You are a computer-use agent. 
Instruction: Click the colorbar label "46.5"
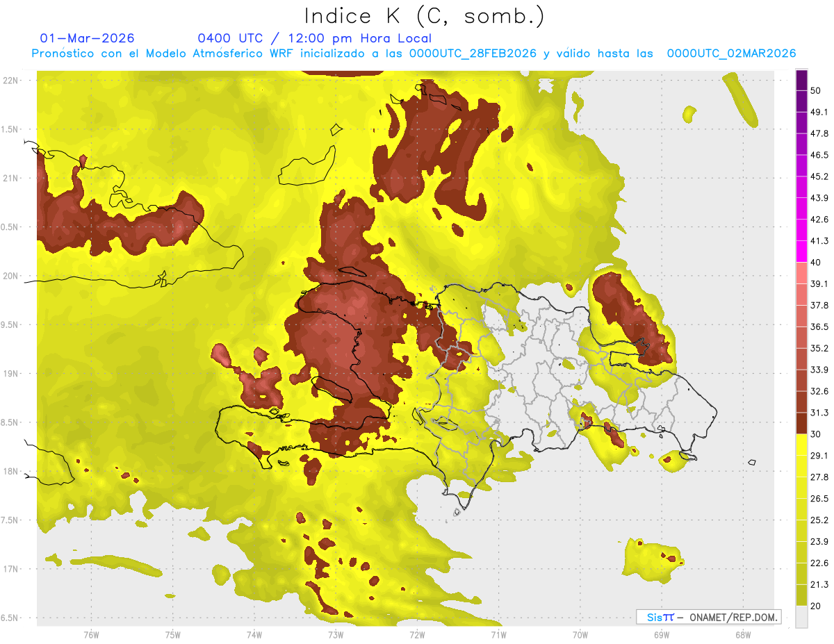click(819, 155)
